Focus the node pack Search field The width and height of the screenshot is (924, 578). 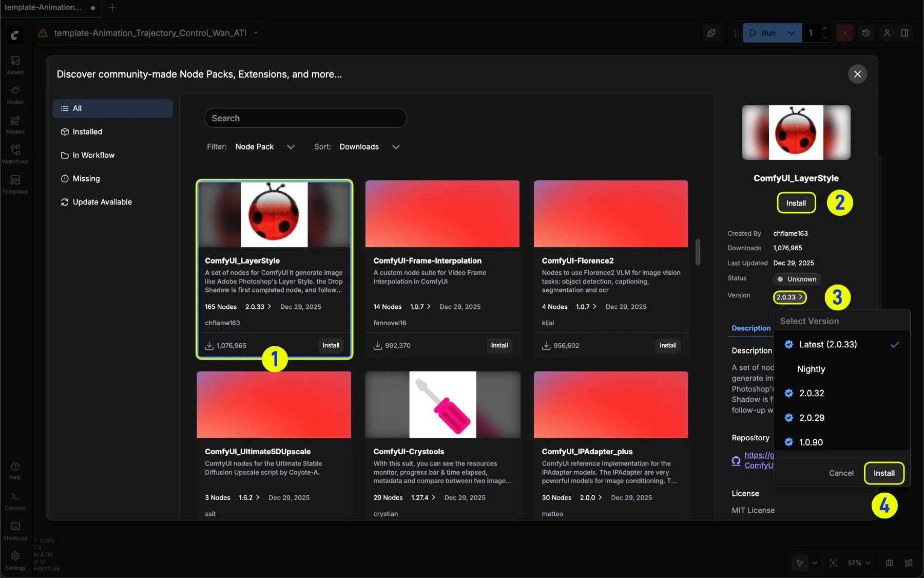tap(305, 118)
